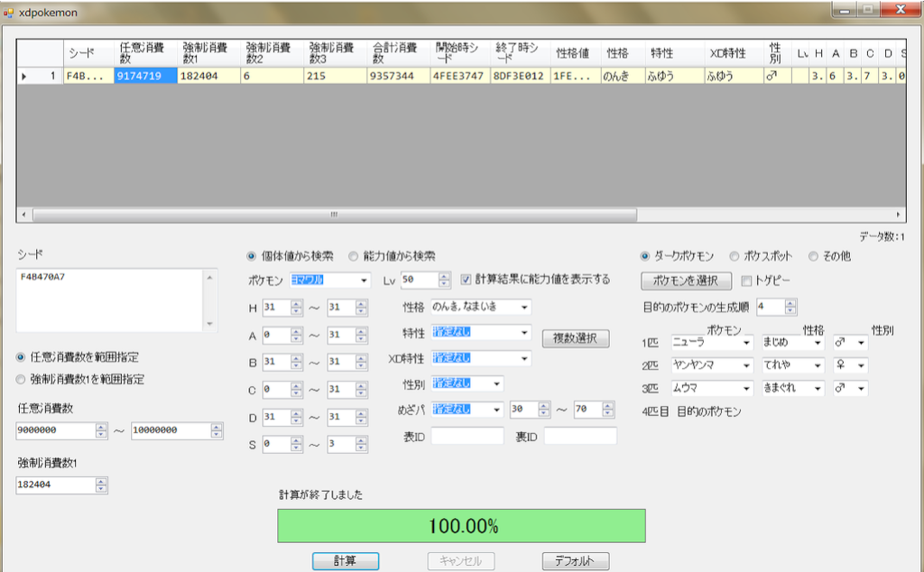The height and width of the screenshot is (572, 924).
Task: Select the のんき cell in results row
Action: pyautogui.click(x=623, y=76)
